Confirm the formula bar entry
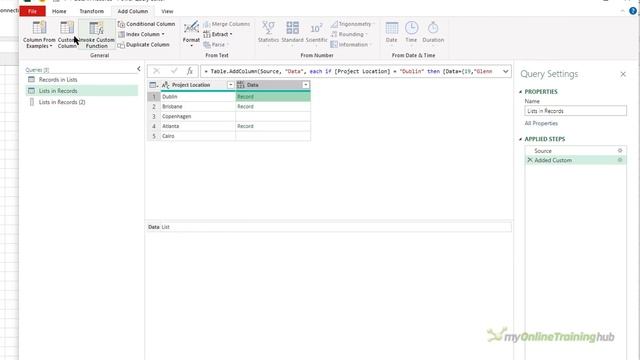The image size is (640, 360). pyautogui.click(x=174, y=71)
